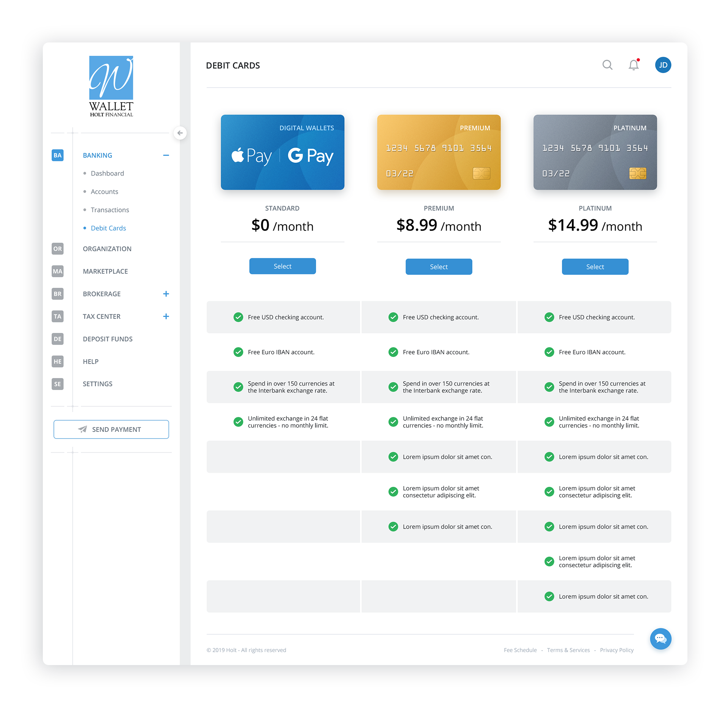Click the Wallet Holt Financial logo
Image resolution: width=728 pixels, height=706 pixels.
coord(111,86)
